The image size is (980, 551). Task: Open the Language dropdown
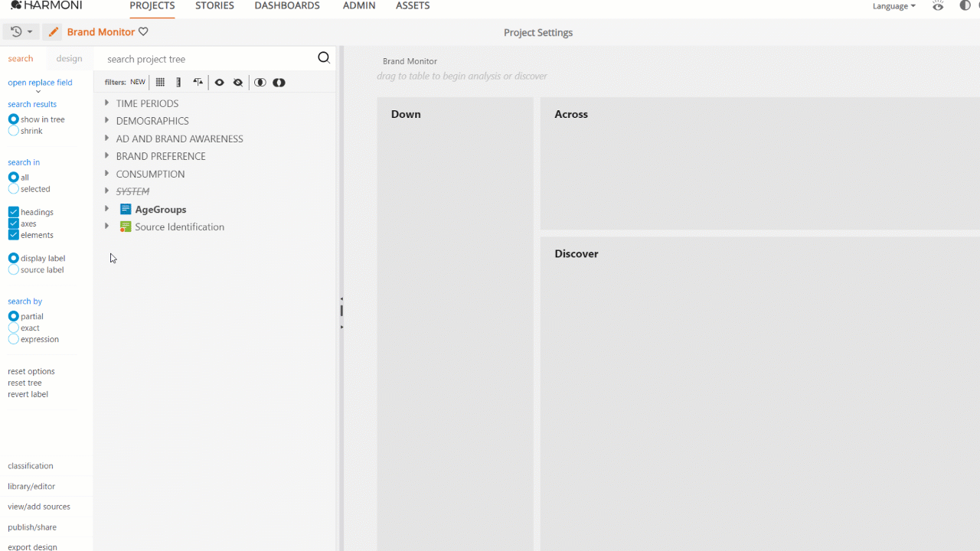point(893,6)
